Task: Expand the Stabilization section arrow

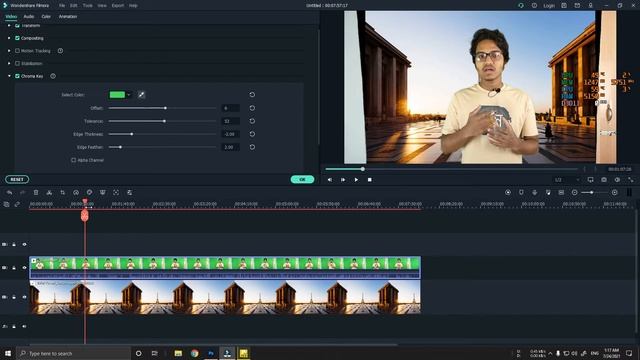Action: [x=9, y=63]
